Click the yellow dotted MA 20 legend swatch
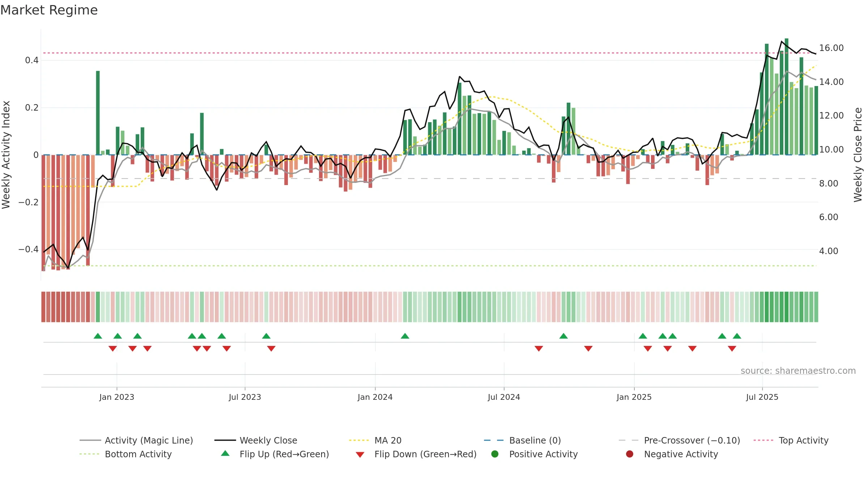Screen dimensions: 868x488 point(359,440)
